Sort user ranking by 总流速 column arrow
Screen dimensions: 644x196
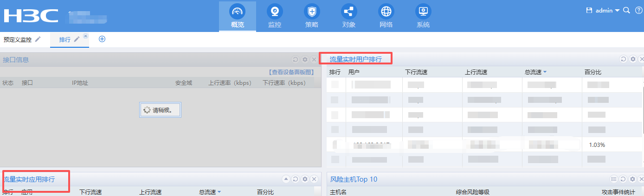click(x=545, y=72)
